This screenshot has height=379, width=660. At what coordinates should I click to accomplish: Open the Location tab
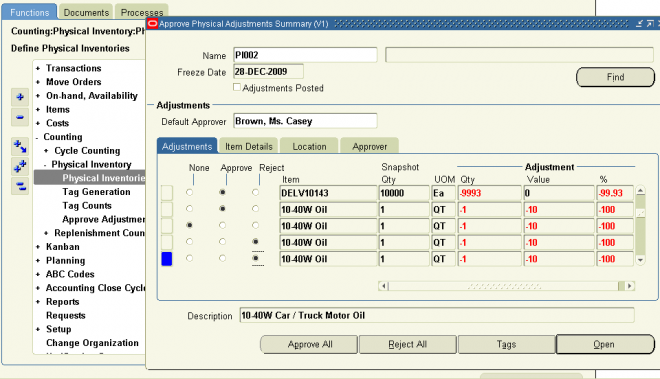pyautogui.click(x=309, y=146)
